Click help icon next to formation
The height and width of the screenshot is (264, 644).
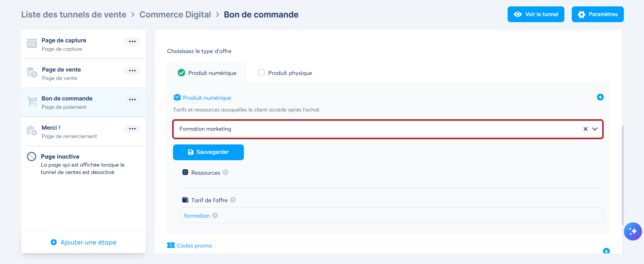215,215
